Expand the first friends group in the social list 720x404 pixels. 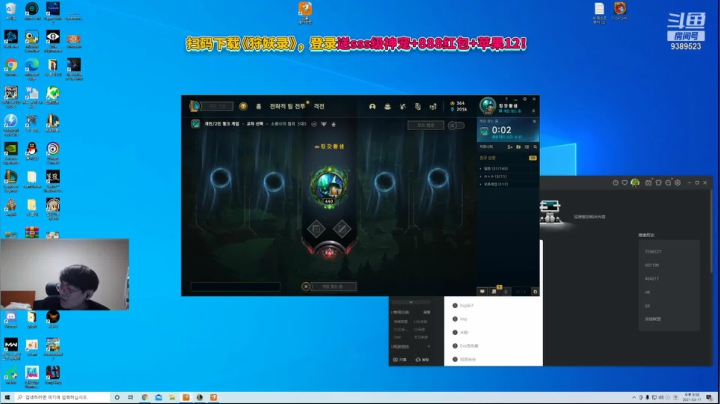tap(494, 168)
